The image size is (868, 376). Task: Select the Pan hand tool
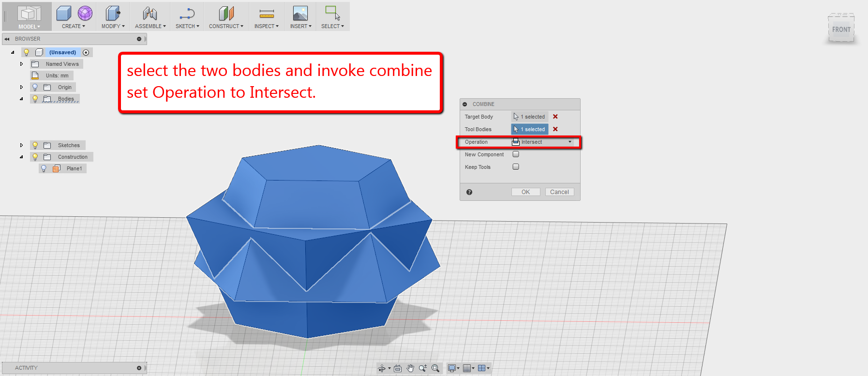[410, 368]
